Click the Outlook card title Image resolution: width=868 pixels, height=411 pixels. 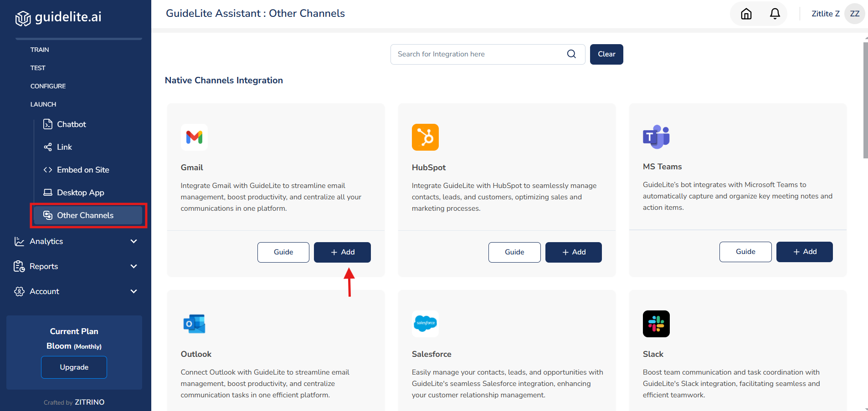(196, 354)
